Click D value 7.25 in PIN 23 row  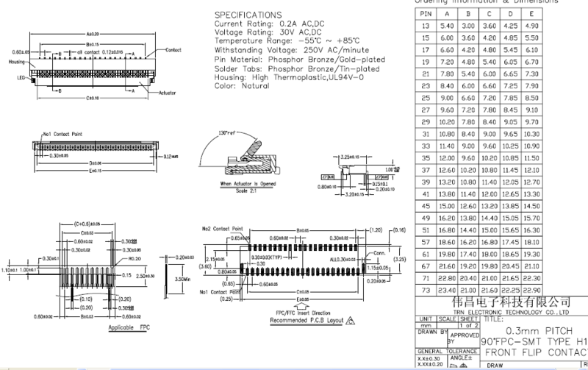point(510,86)
